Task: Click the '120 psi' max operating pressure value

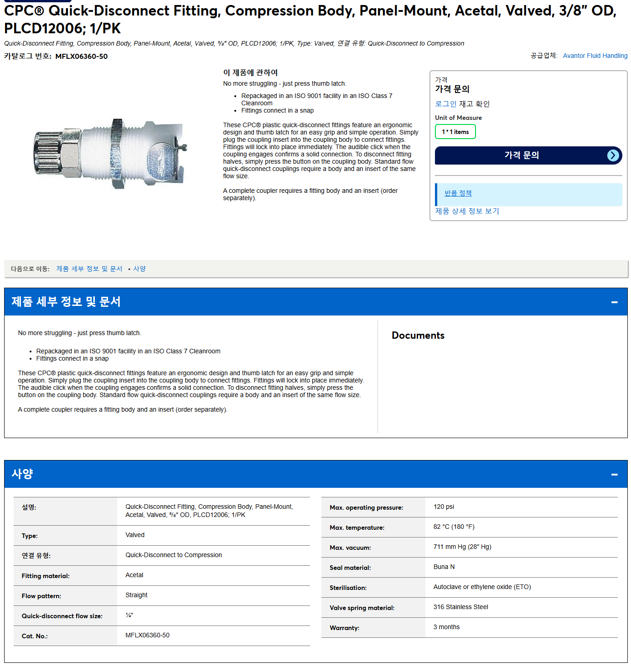Action: (444, 507)
